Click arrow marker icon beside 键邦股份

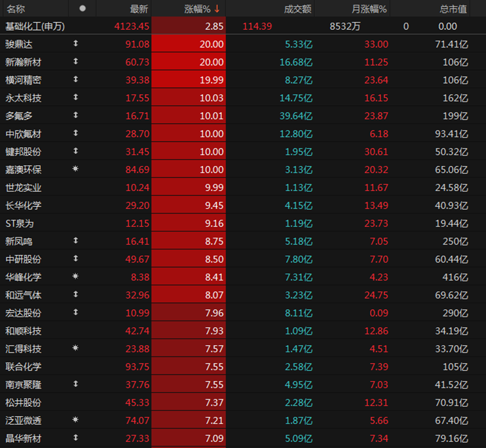point(75,151)
